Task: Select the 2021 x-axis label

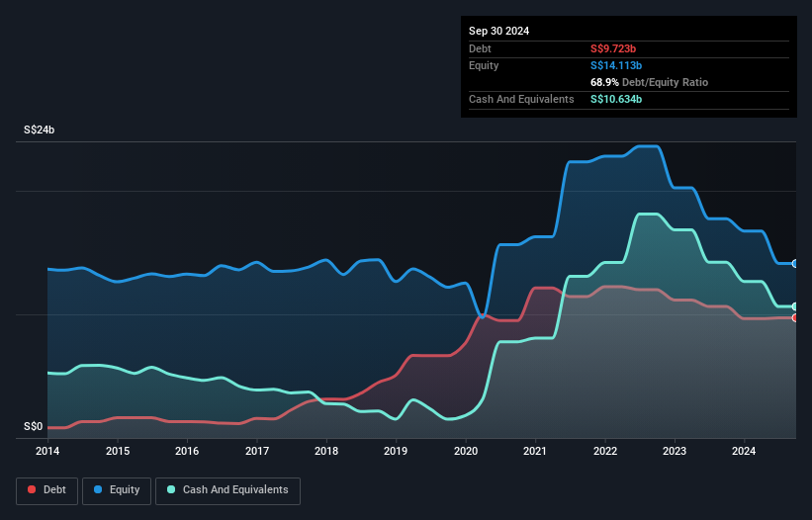Action: 535,451
